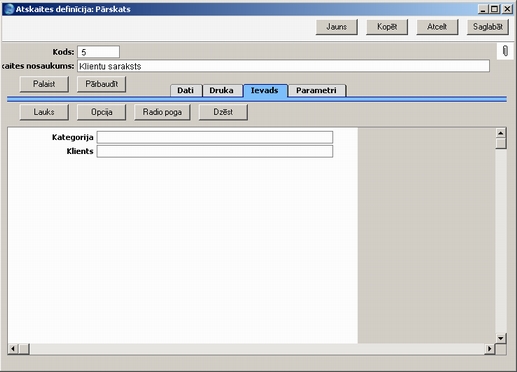
Task: Click the Opcija button
Action: [101, 112]
